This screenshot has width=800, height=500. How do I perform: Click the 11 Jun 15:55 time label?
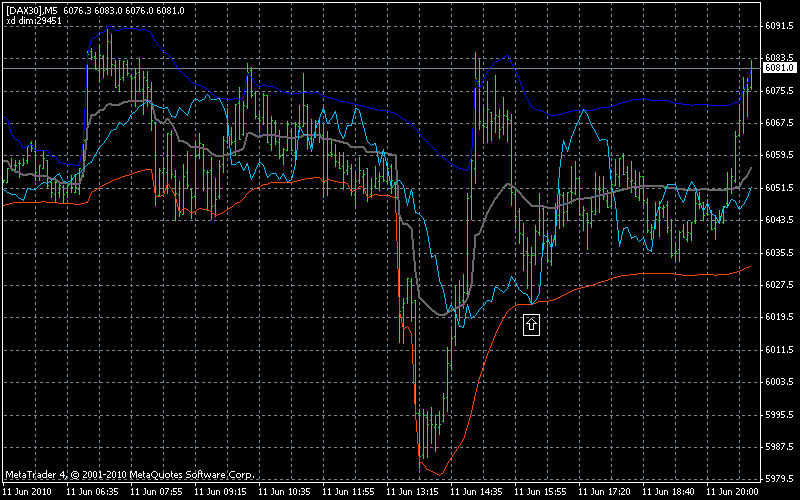[541, 492]
